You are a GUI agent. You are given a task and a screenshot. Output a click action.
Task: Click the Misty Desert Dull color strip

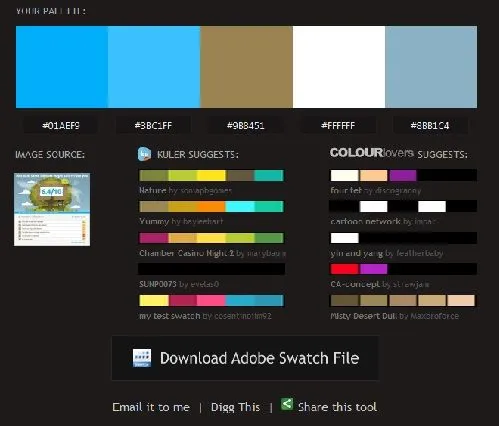point(403,300)
